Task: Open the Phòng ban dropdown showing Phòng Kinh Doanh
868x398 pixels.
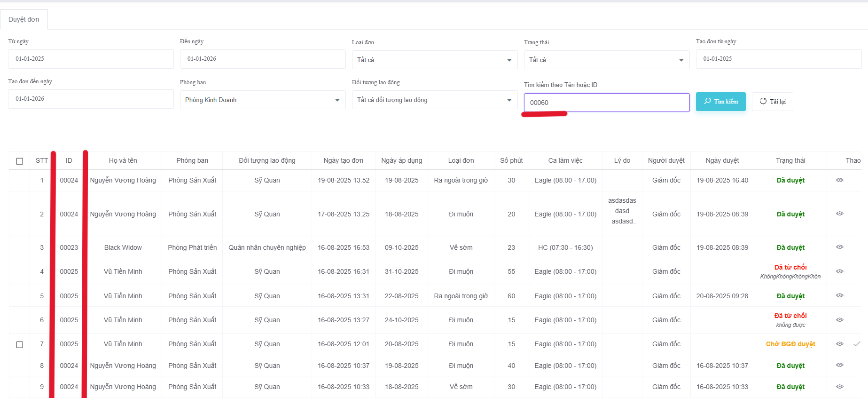Action: 262,100
